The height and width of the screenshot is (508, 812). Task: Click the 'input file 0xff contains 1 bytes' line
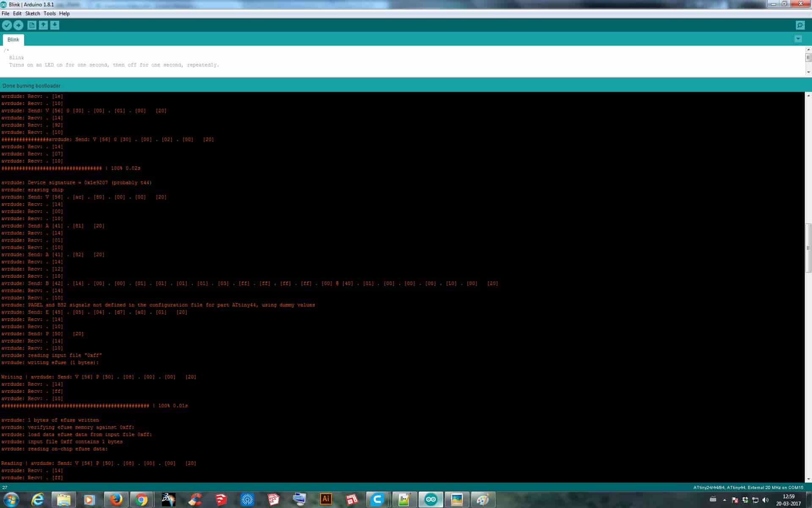point(62,442)
